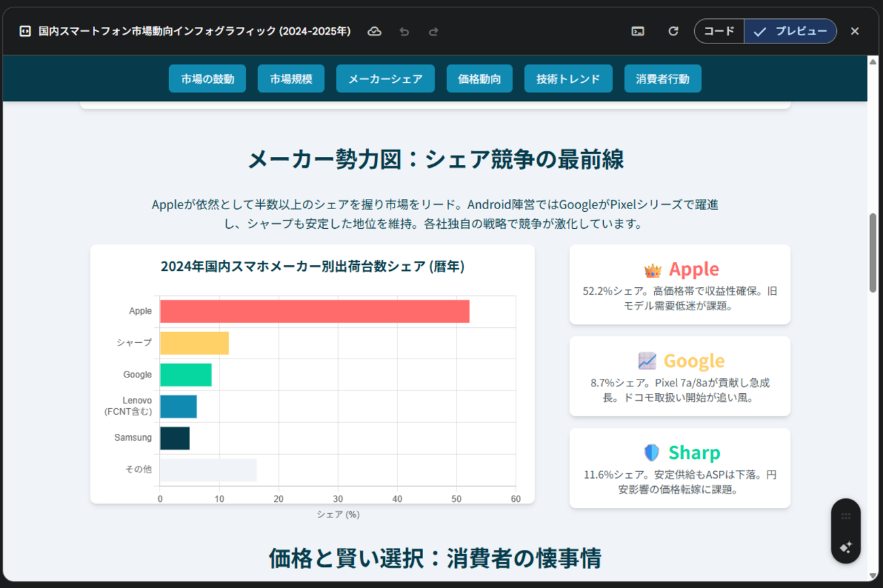
Task: Reload the preview with the refresh icon
Action: [673, 31]
